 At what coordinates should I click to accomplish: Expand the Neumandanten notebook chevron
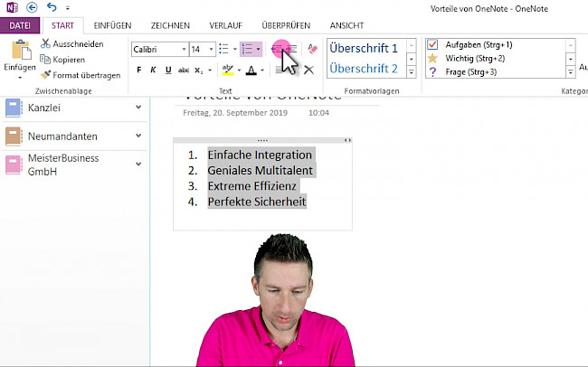coord(138,136)
